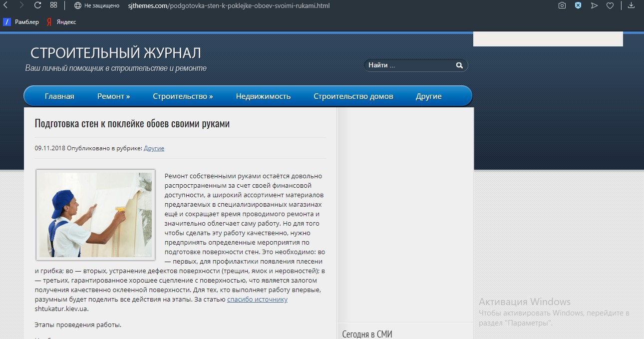This screenshot has height=339, width=644.
Task: Click the Рамблер bookmark icon
Action: coord(7,22)
